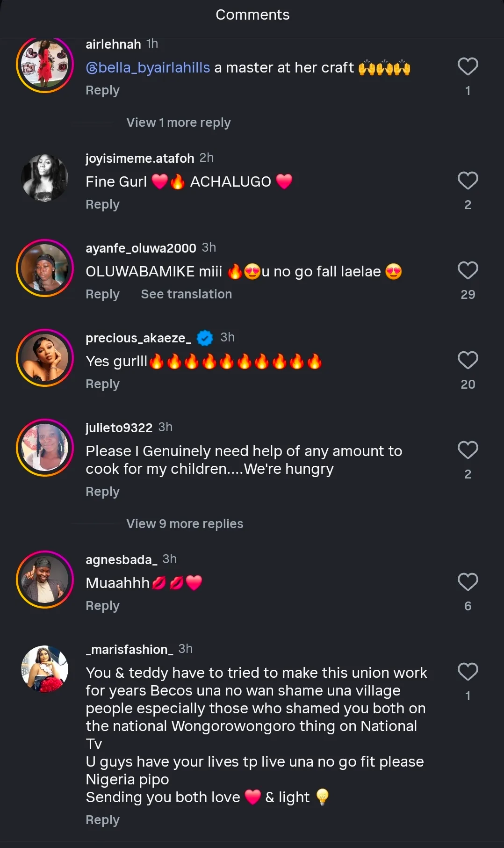504x848 pixels.
Task: View julieto9322's avatar story
Action: click(x=45, y=448)
